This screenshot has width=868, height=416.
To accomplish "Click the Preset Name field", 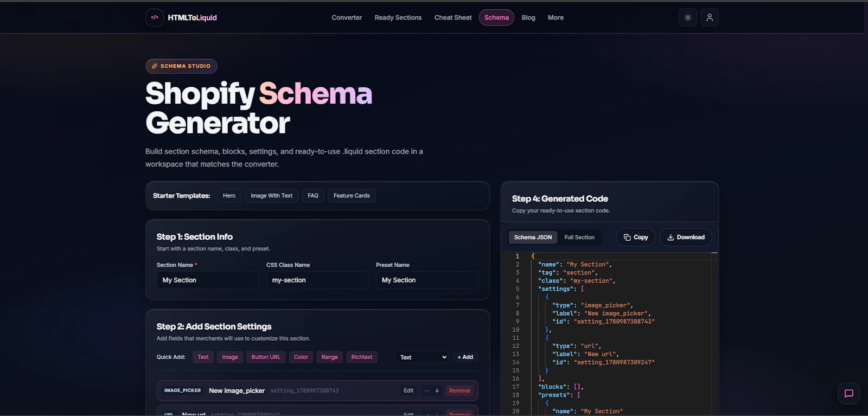I will point(427,280).
